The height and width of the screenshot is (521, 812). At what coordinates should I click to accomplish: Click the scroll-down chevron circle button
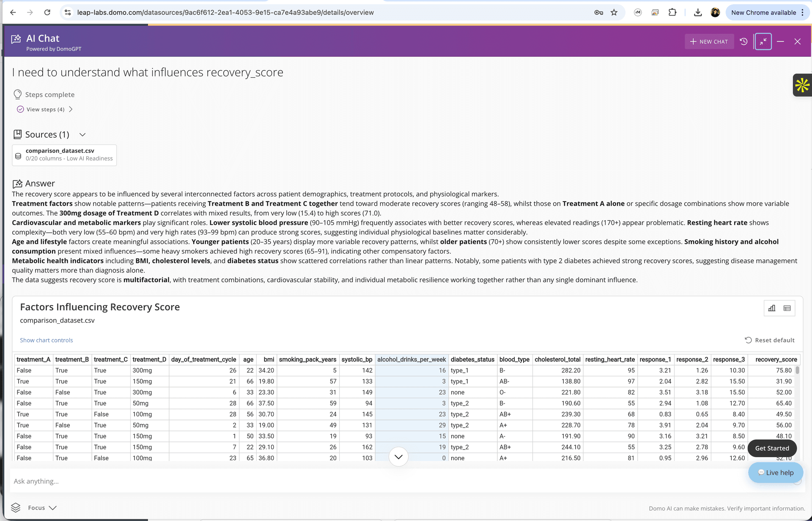coord(398,457)
